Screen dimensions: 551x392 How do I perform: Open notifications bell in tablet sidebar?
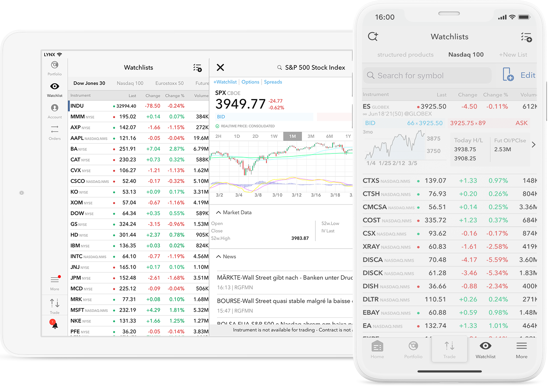point(54,324)
